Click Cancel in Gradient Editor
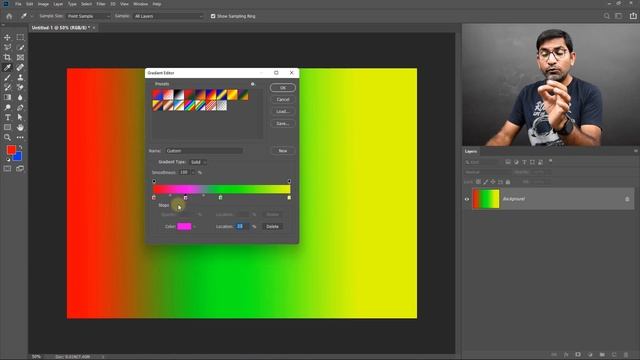640x360 pixels. 282,100
